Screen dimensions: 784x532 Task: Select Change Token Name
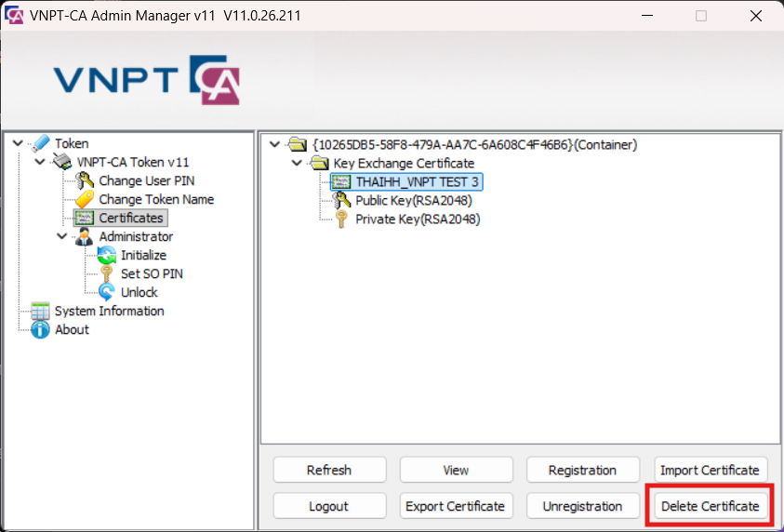[156, 199]
